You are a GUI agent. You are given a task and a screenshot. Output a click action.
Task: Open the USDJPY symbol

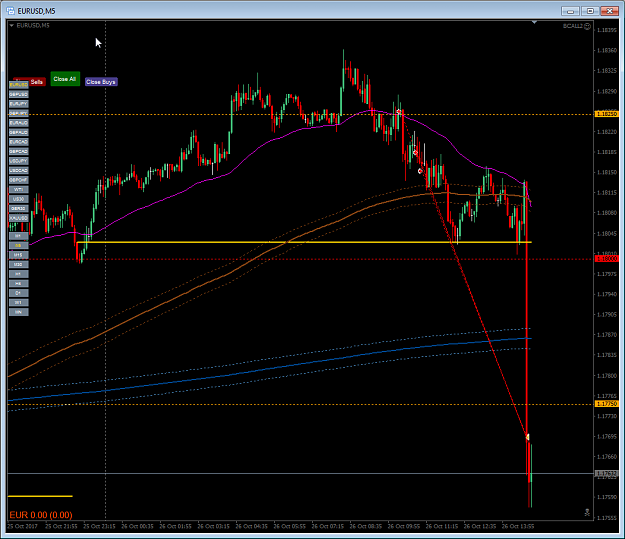coord(19,161)
